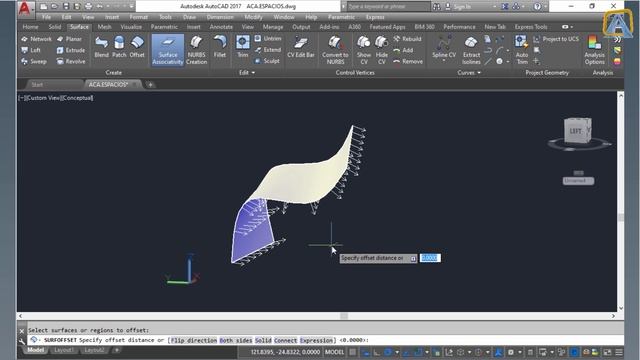Click Add control vertex

tap(403, 50)
